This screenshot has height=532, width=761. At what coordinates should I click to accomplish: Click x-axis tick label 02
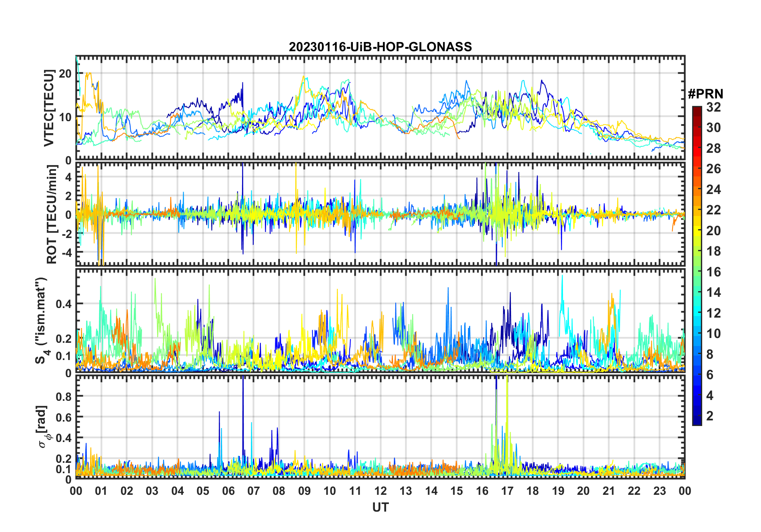pos(127,491)
